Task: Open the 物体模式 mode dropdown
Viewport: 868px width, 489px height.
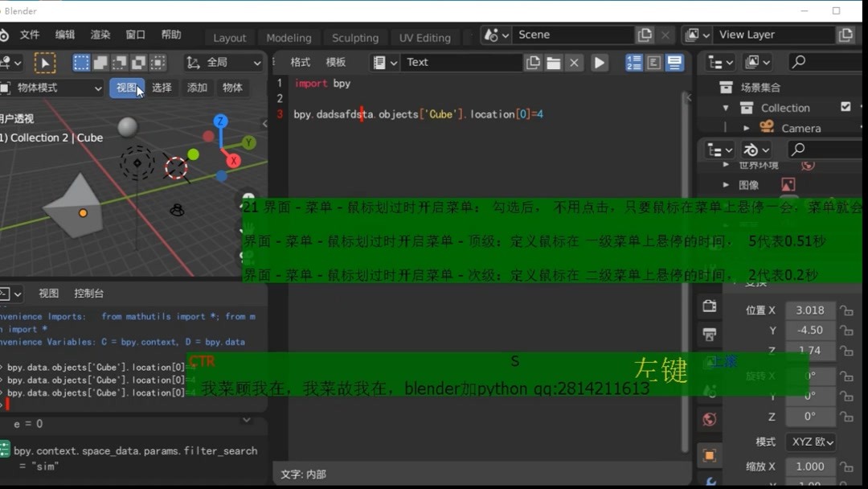Action: click(x=52, y=88)
